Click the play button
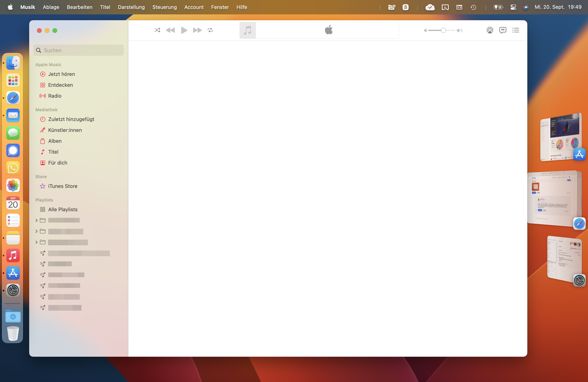588x382 pixels. (184, 30)
